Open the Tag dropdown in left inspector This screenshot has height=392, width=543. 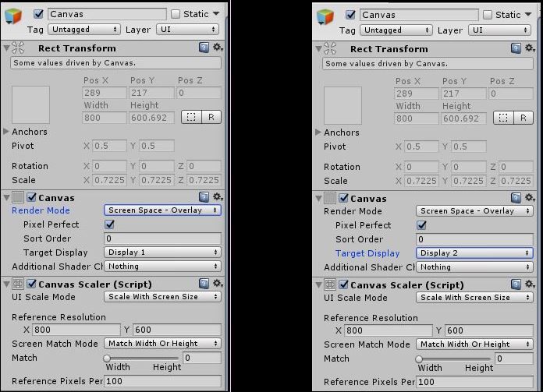click(x=84, y=30)
